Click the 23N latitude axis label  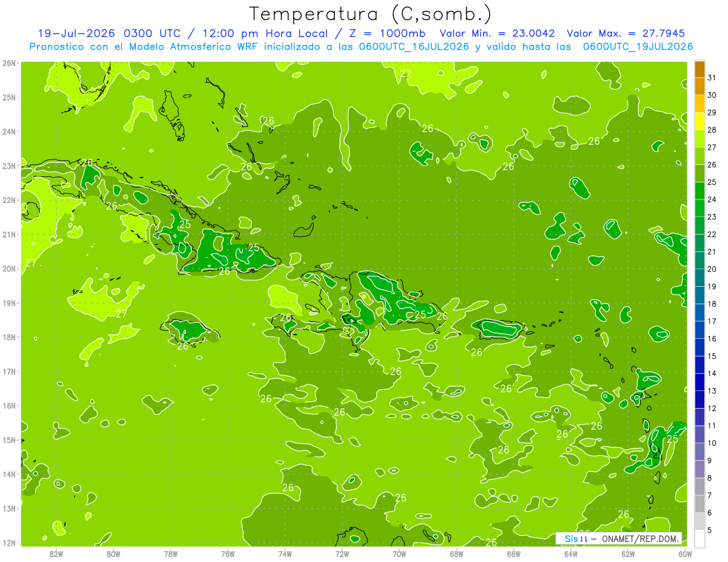(8, 166)
